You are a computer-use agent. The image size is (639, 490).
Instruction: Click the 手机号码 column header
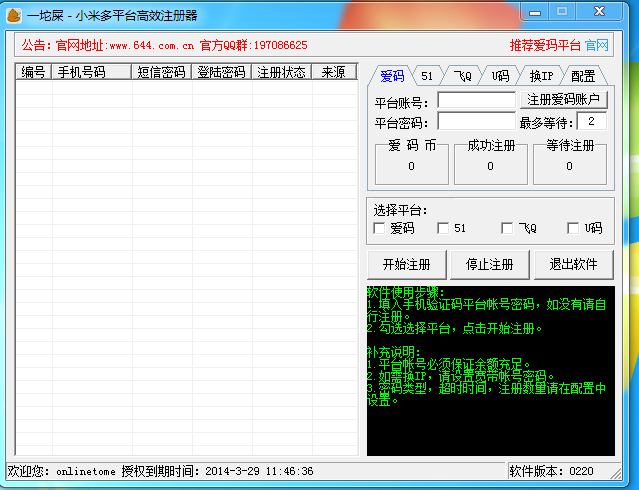tap(92, 72)
